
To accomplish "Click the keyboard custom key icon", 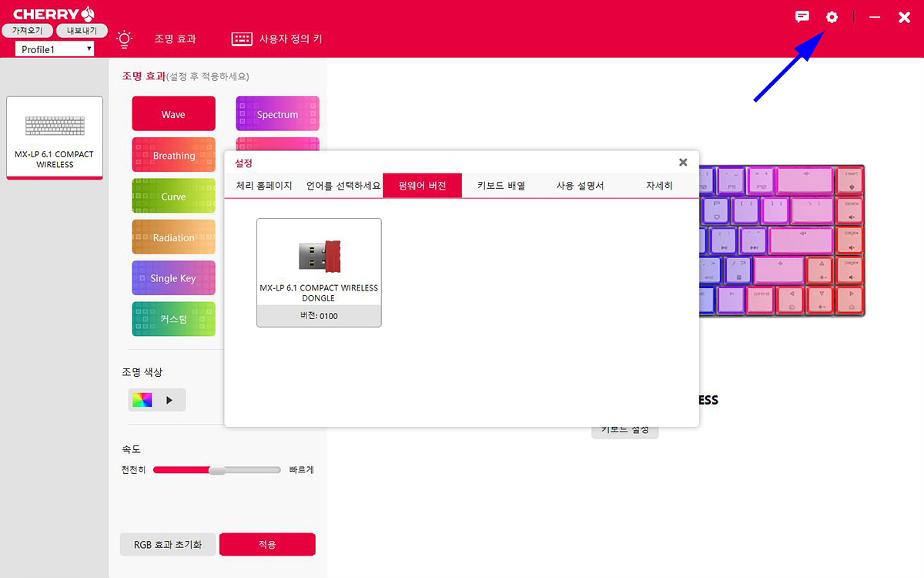I will [x=242, y=39].
